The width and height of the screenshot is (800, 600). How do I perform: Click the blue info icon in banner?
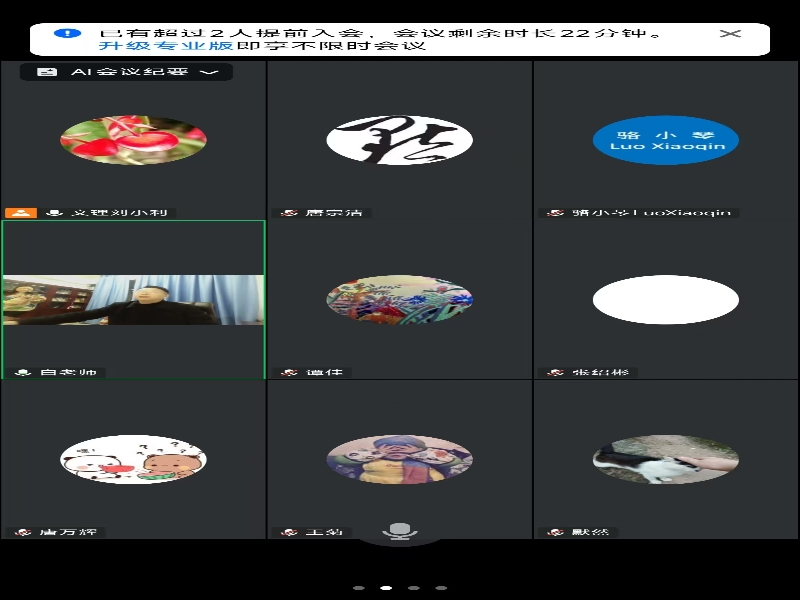[66, 33]
